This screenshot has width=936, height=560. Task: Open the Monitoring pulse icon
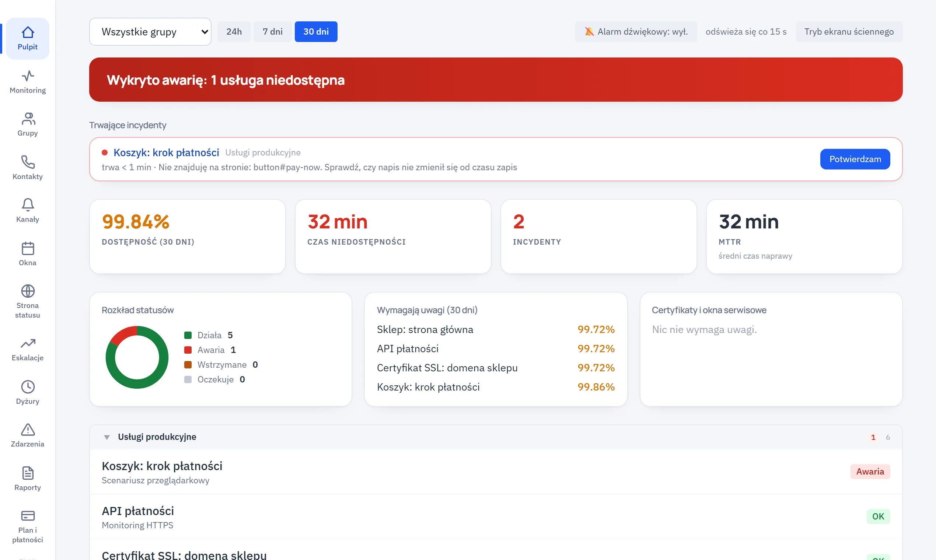28,76
